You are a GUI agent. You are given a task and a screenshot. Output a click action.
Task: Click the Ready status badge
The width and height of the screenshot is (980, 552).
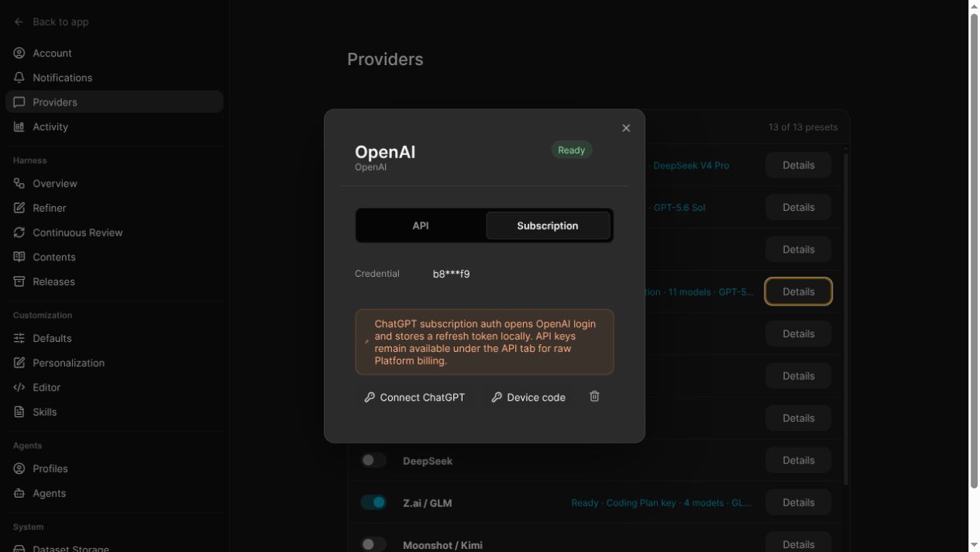click(572, 150)
